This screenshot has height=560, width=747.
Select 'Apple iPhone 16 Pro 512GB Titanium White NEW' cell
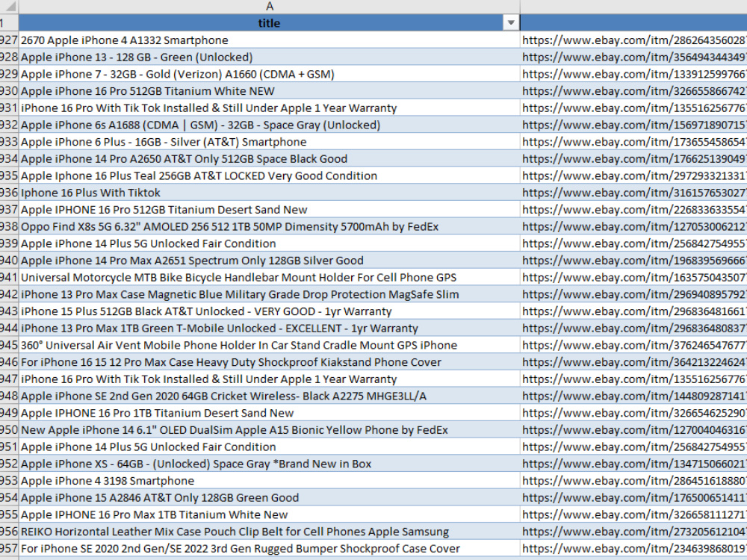pos(269,91)
